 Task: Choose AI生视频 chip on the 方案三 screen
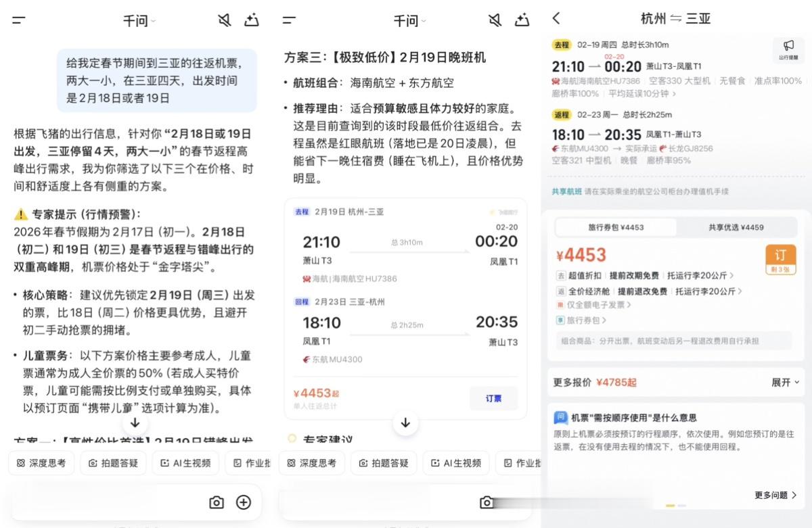click(x=456, y=463)
